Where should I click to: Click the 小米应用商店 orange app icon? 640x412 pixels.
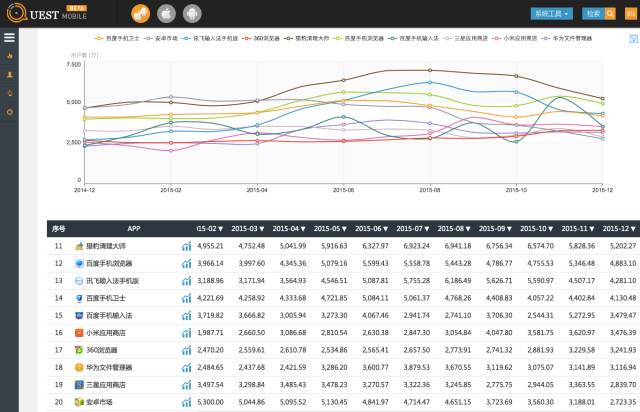pos(79,333)
